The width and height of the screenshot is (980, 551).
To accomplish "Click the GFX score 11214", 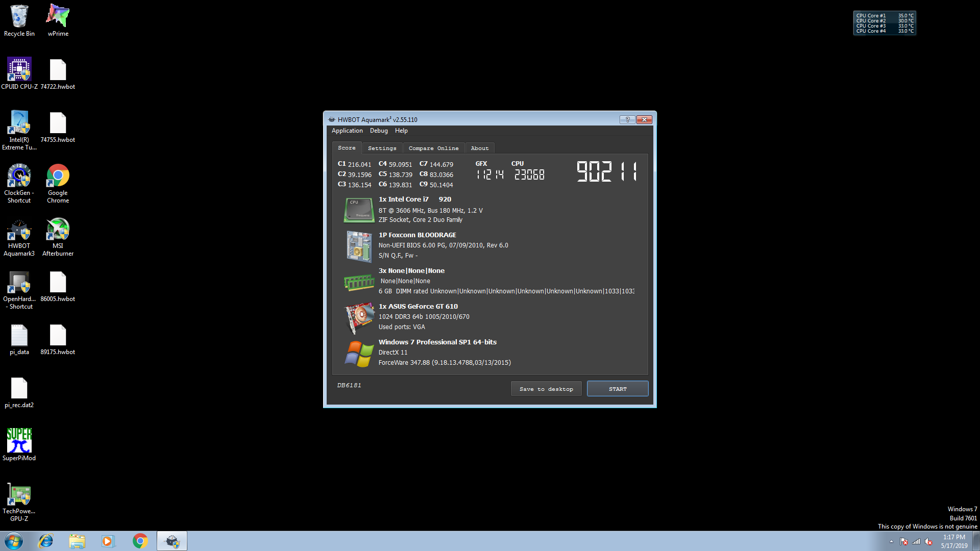I will [490, 174].
